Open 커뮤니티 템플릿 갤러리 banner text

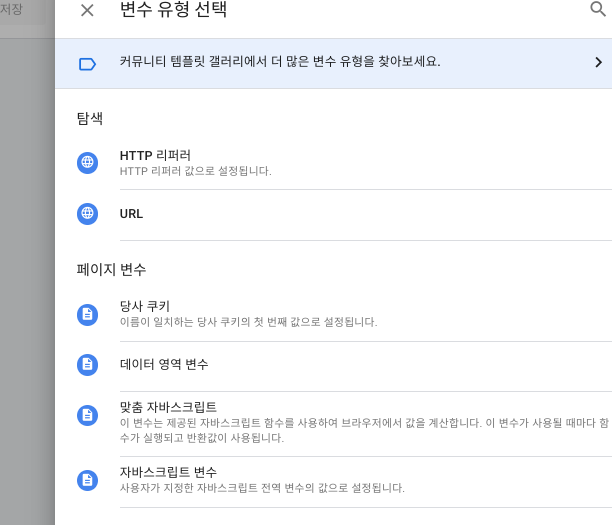(x=280, y=62)
